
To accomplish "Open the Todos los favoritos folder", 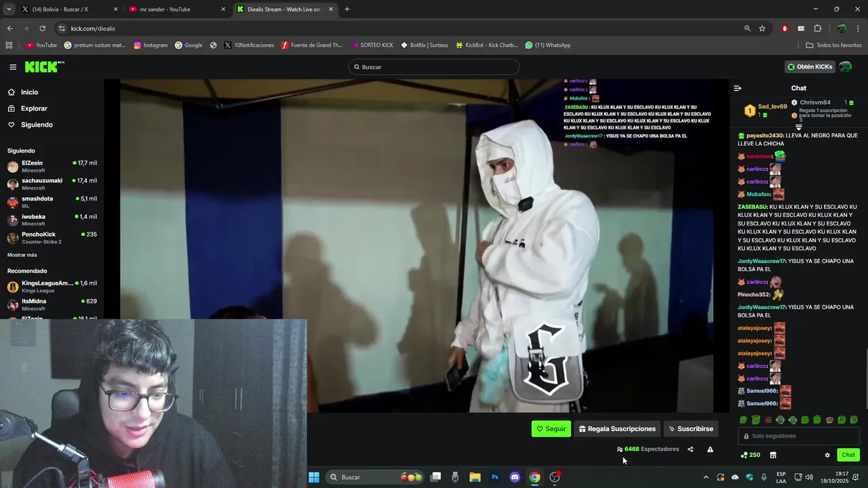I will (833, 45).
